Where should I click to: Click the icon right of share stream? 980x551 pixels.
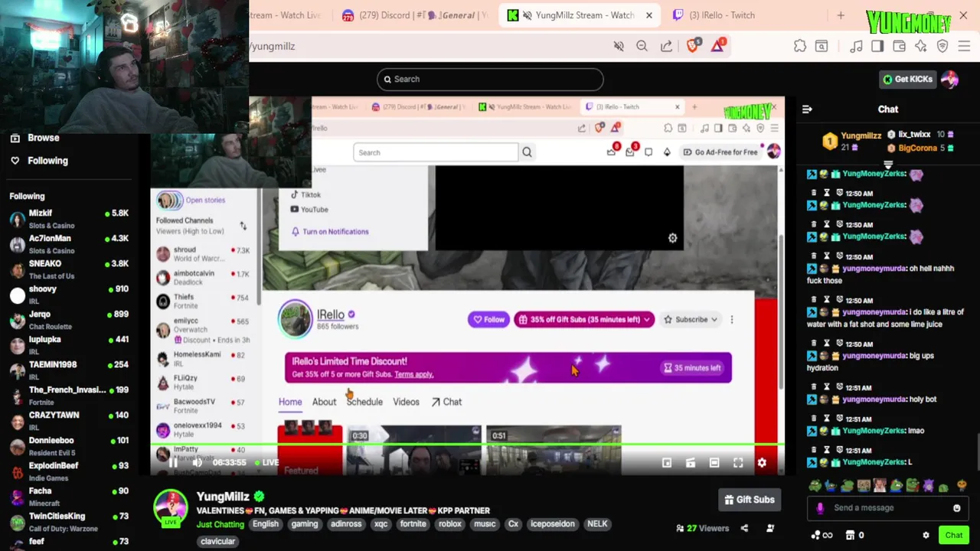pos(770,528)
